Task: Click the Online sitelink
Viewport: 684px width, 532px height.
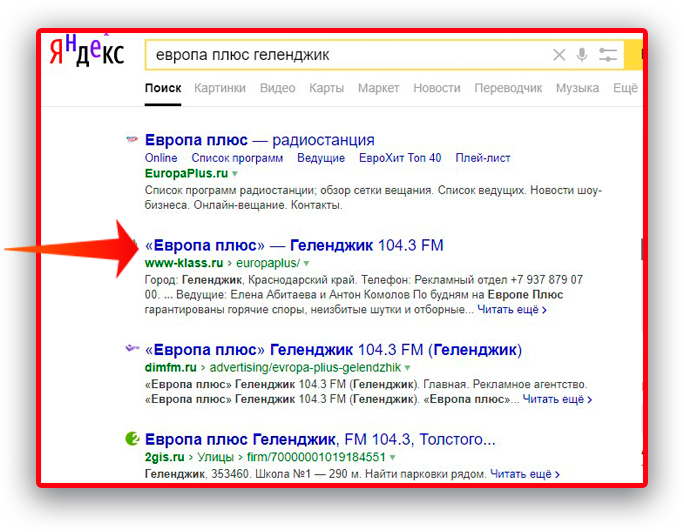Action: (x=161, y=158)
